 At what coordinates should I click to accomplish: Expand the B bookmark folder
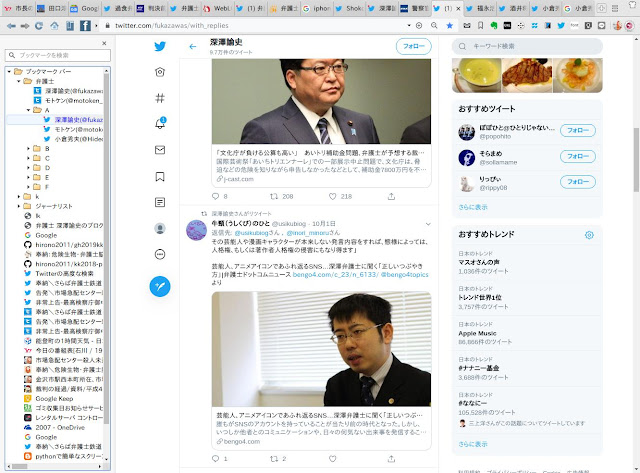[x=28, y=149]
